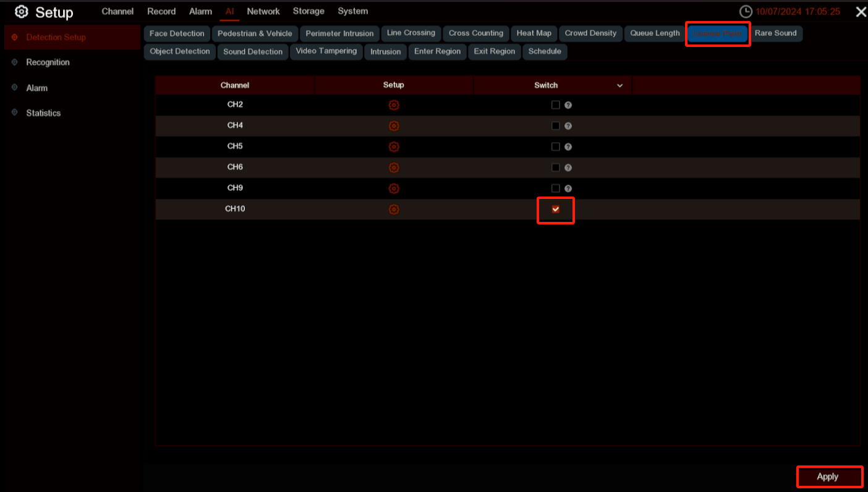Switch to Face Detection tab
This screenshot has width=868, height=492.
(177, 33)
